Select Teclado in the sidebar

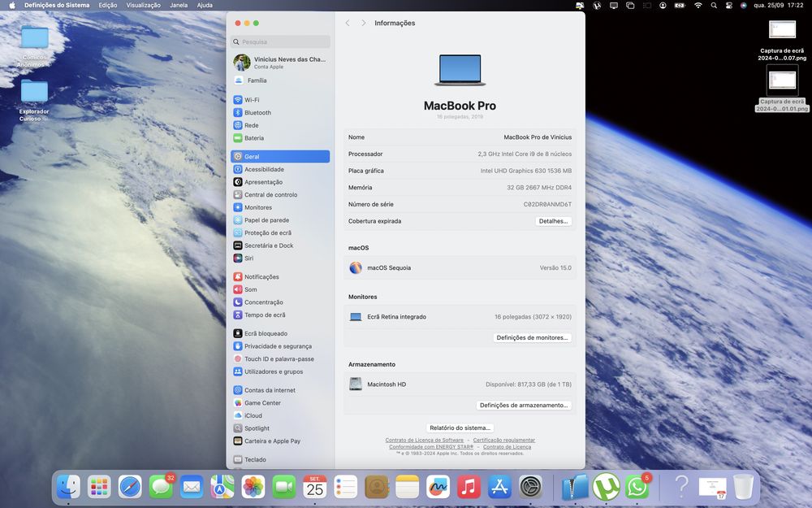(280, 459)
